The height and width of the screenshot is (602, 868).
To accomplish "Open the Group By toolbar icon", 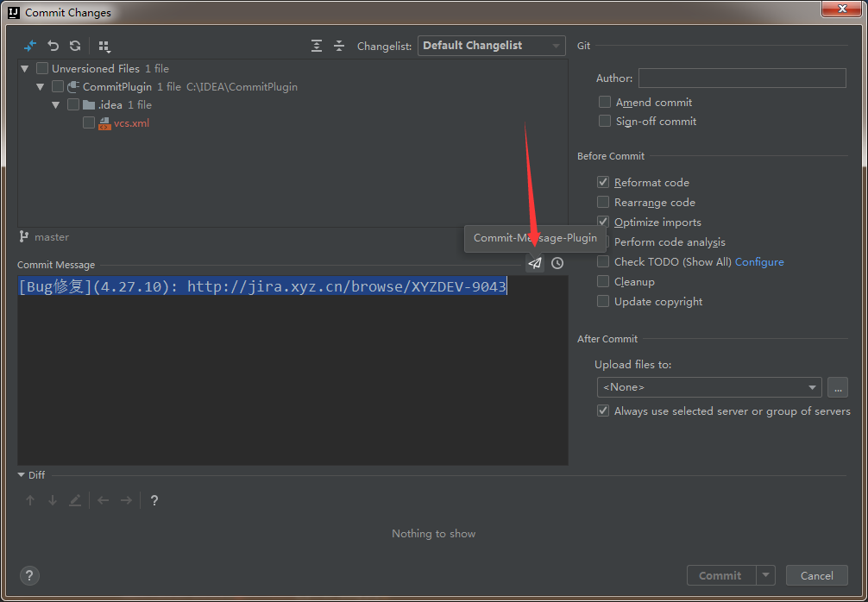I will pyautogui.click(x=104, y=47).
